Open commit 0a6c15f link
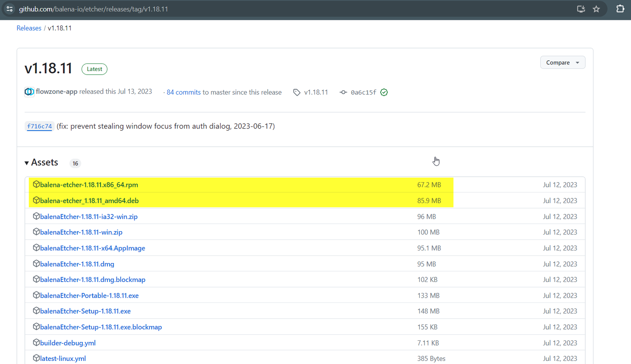The image size is (631, 364). 363,92
